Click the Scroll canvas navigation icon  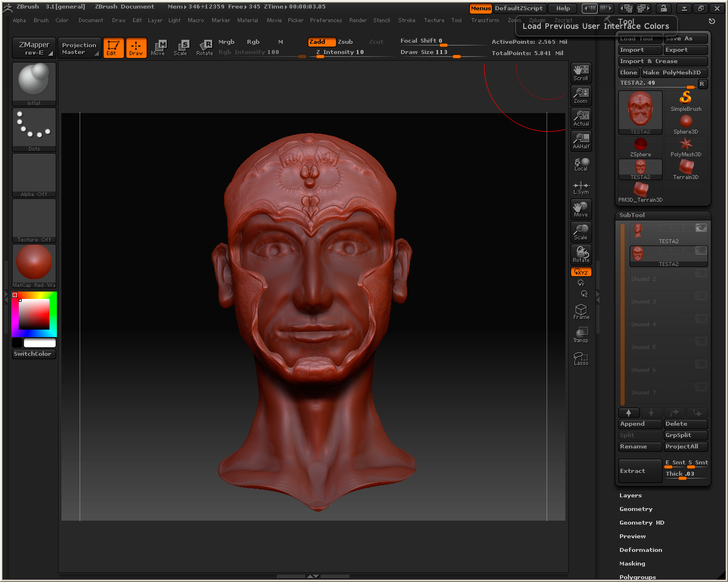pos(581,73)
